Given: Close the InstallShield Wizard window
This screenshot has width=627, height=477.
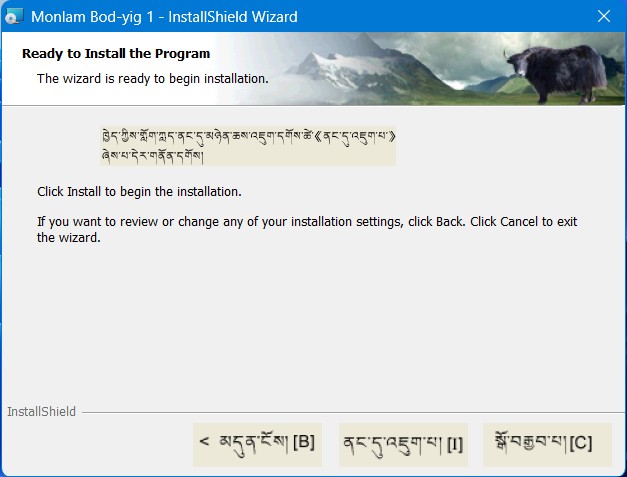Looking at the screenshot, I should pos(603,16).
